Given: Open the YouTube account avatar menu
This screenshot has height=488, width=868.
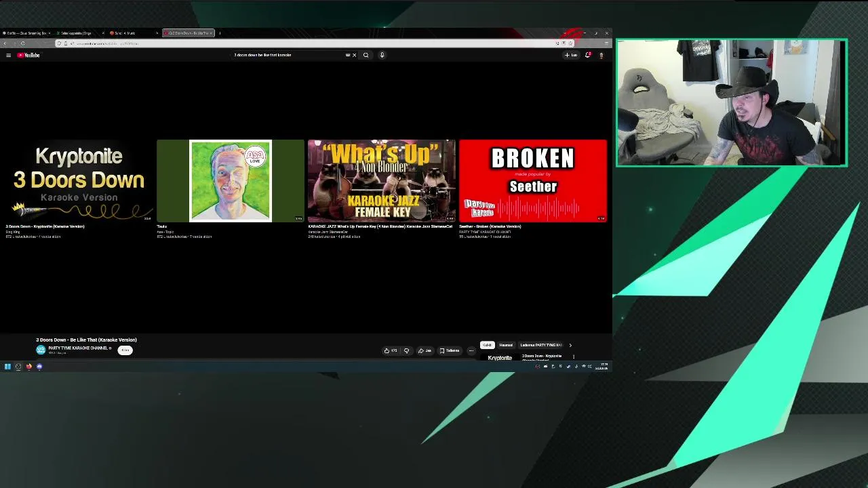Looking at the screenshot, I should [601, 55].
